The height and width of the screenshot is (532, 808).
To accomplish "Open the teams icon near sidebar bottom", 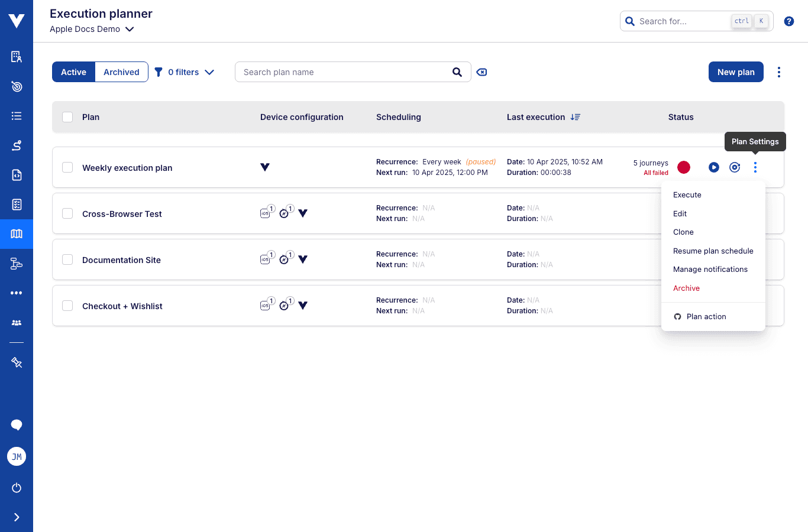I will [17, 322].
